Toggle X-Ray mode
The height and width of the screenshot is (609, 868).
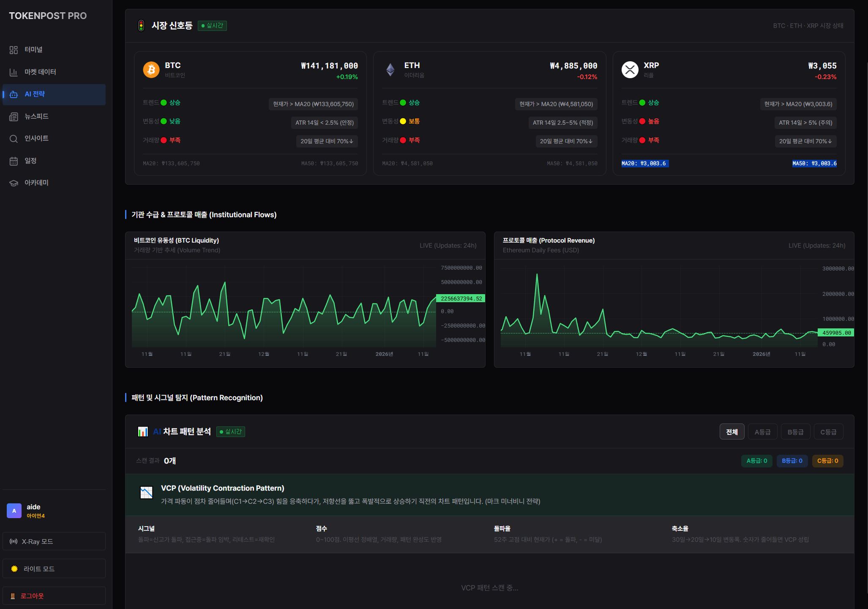54,541
